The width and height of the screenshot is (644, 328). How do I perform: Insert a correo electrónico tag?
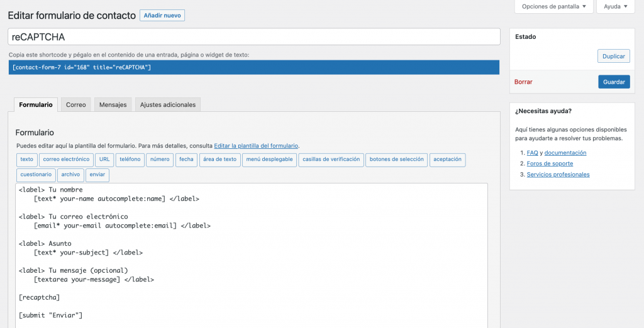click(66, 160)
